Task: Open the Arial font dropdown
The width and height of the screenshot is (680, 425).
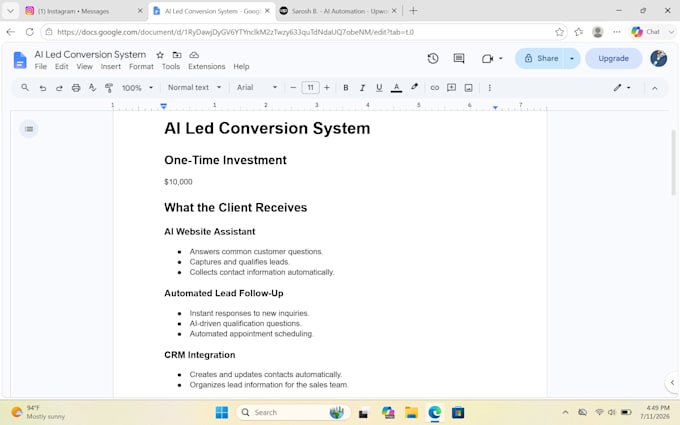Action: pos(257,88)
